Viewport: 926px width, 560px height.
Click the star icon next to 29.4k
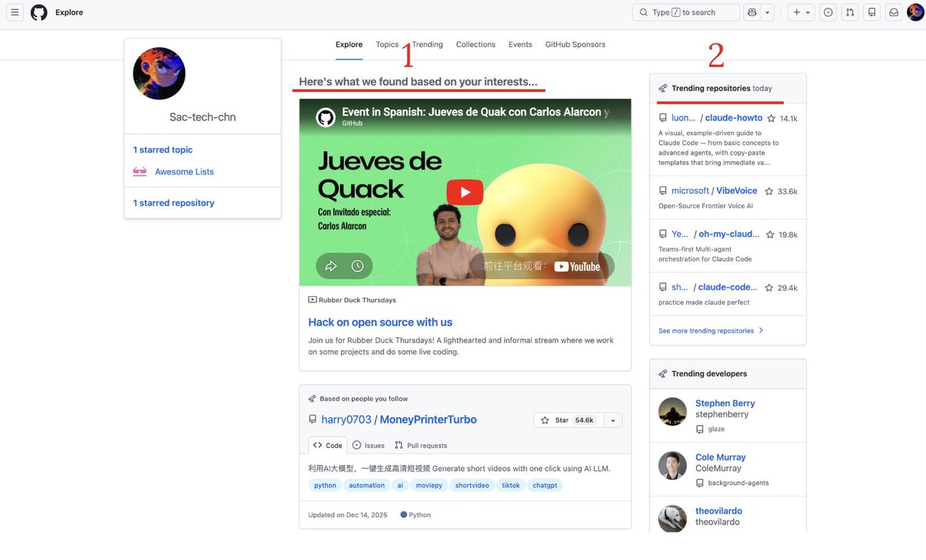pos(769,288)
